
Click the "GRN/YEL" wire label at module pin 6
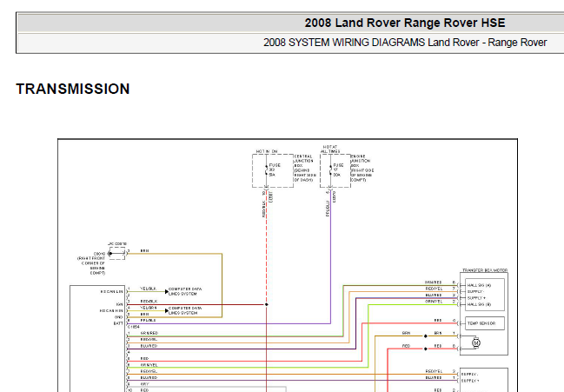tap(149, 365)
